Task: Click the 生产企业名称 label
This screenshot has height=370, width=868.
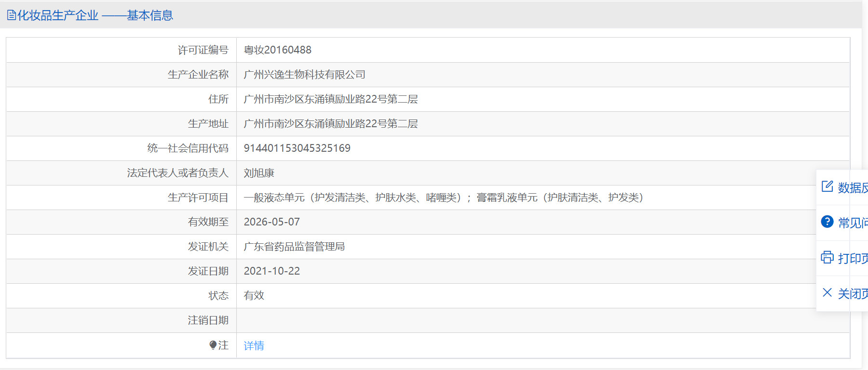Action: [x=198, y=75]
